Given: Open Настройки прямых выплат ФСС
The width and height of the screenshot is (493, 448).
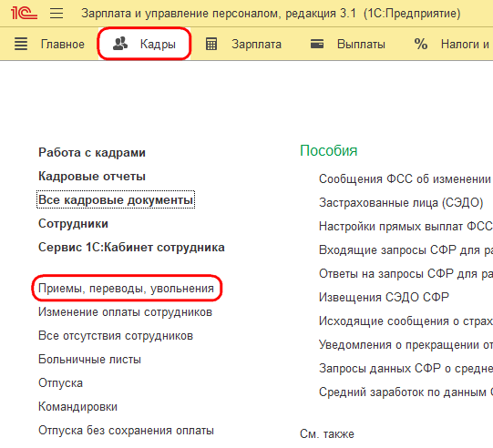Looking at the screenshot, I should [x=406, y=226].
